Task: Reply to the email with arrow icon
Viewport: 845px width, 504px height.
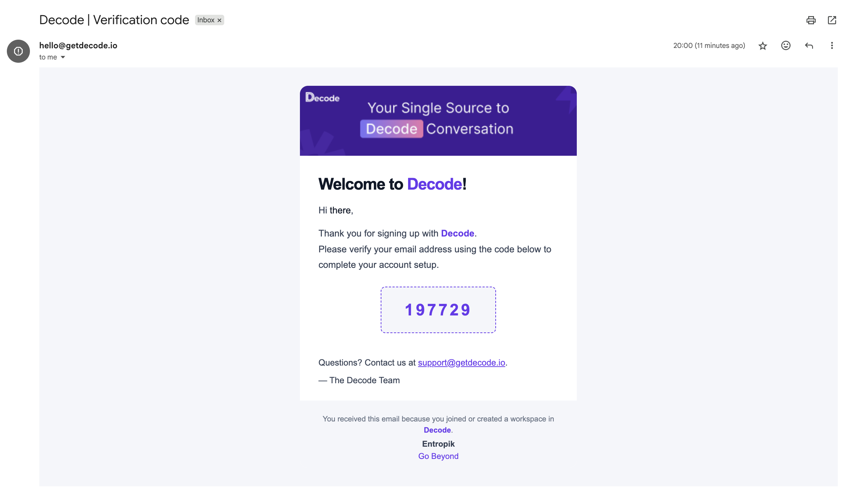Action: [809, 46]
